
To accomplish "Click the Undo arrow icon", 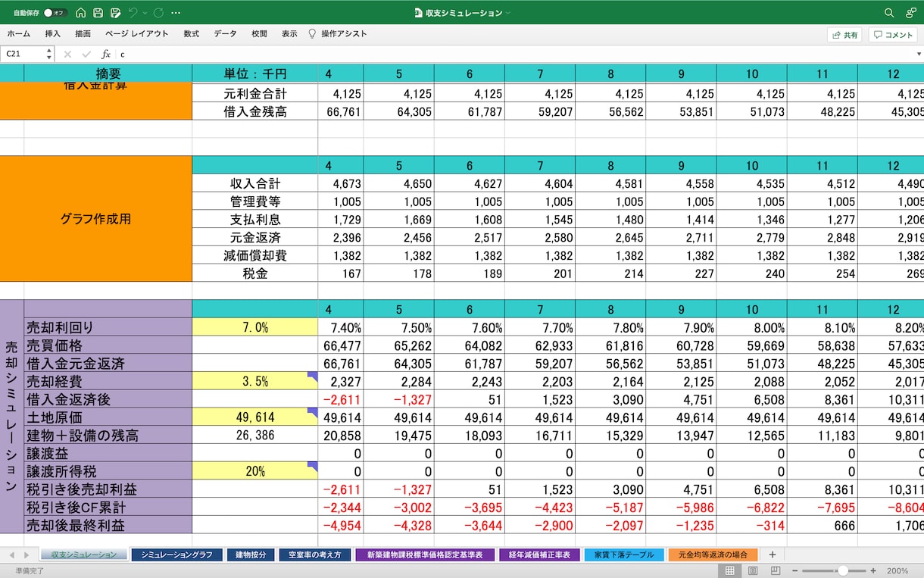I will (133, 13).
